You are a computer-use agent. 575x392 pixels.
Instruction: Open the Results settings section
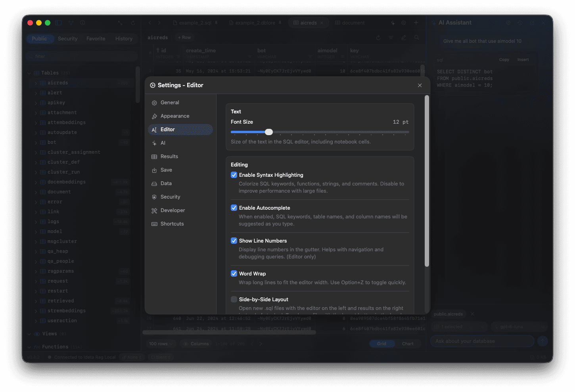tap(180, 157)
